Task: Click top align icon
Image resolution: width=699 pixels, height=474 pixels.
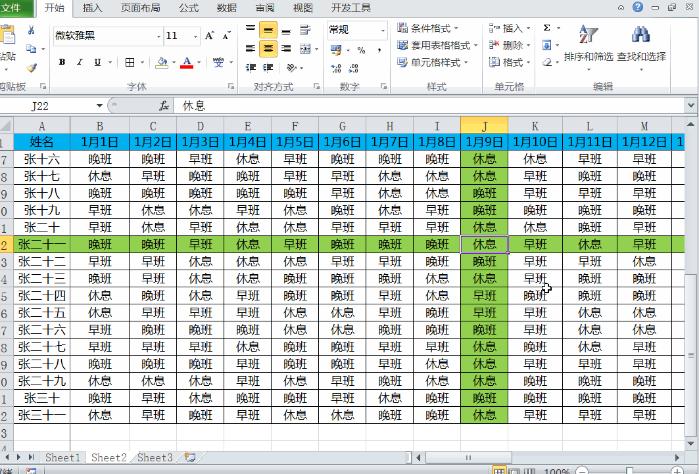Action: 251,30
